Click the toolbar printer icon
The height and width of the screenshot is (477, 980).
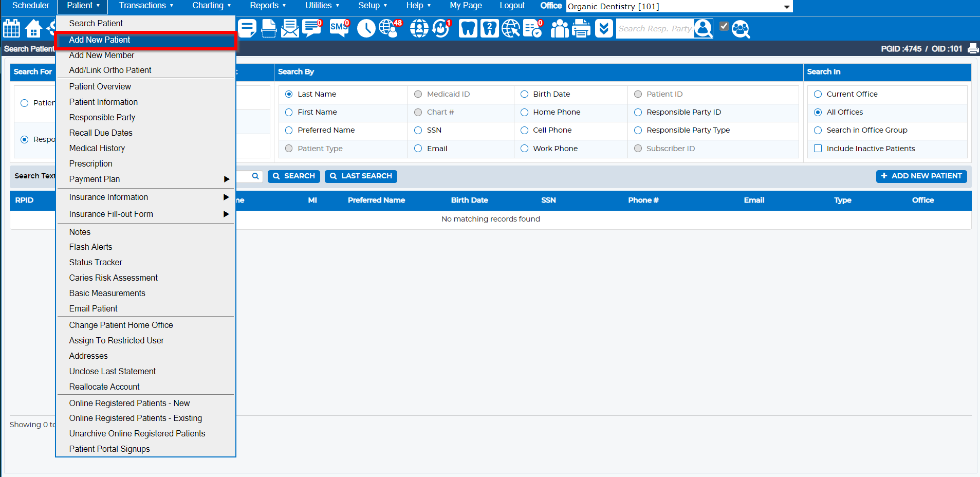[581, 28]
